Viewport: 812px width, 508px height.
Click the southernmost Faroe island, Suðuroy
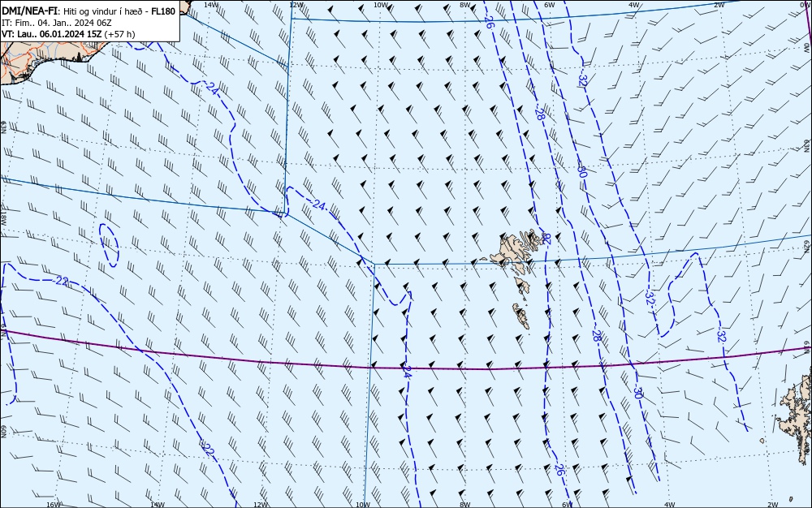click(521, 316)
